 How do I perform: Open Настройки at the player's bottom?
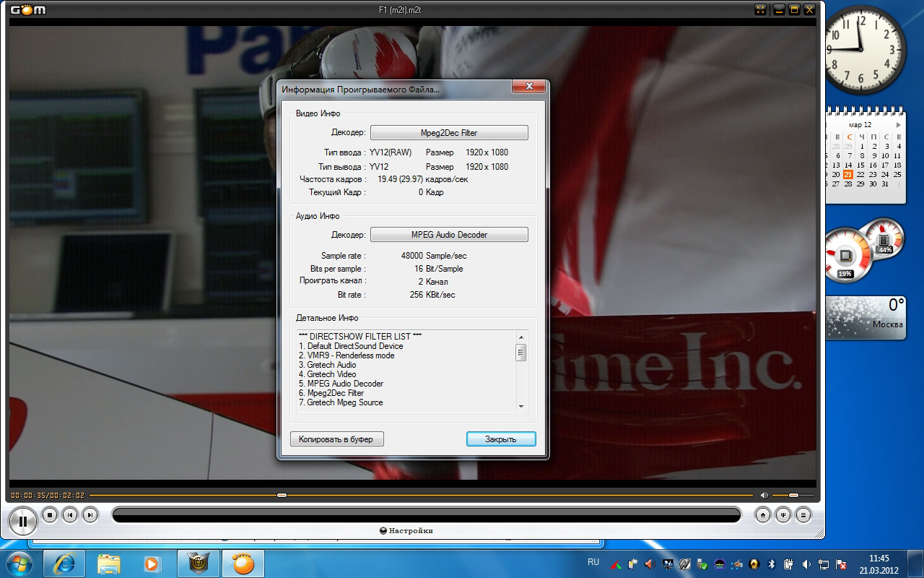tap(406, 531)
